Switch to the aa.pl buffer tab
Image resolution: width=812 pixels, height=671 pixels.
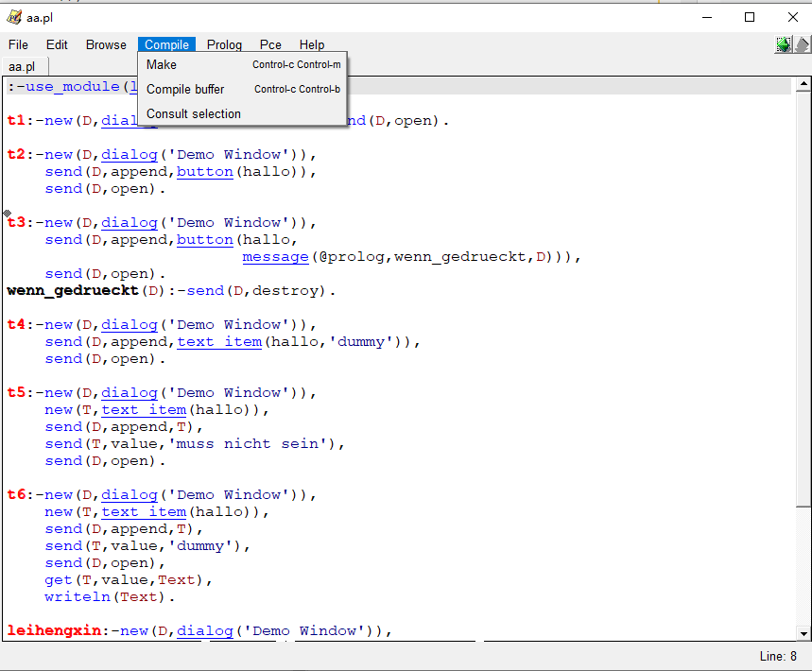click(21, 66)
